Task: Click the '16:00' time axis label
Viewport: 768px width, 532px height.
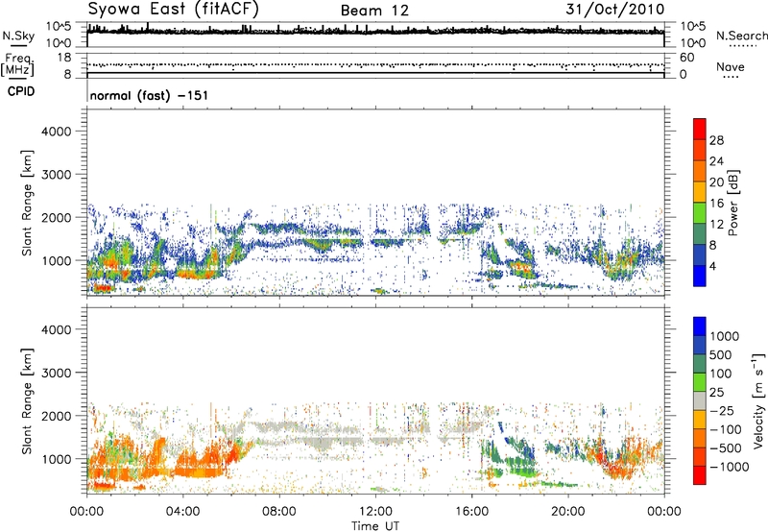Action: click(471, 512)
